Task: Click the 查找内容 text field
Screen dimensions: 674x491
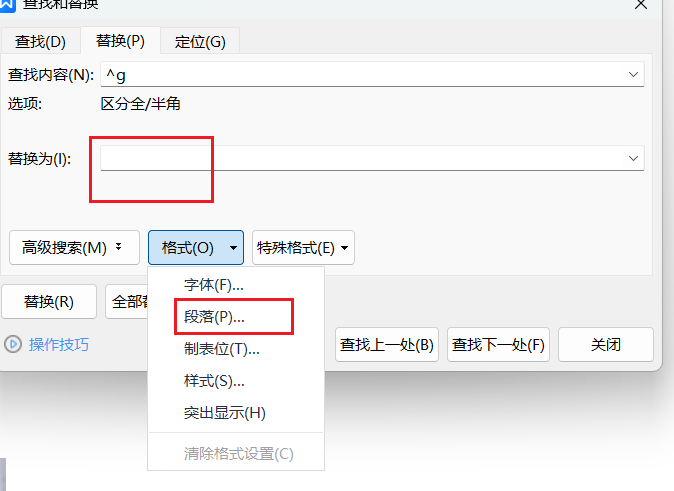Action: tap(360, 75)
